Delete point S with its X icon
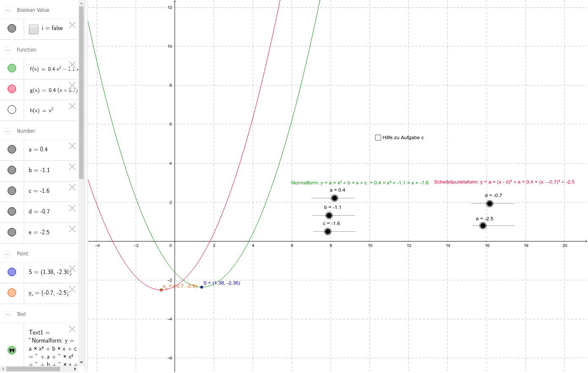 [x=72, y=269]
